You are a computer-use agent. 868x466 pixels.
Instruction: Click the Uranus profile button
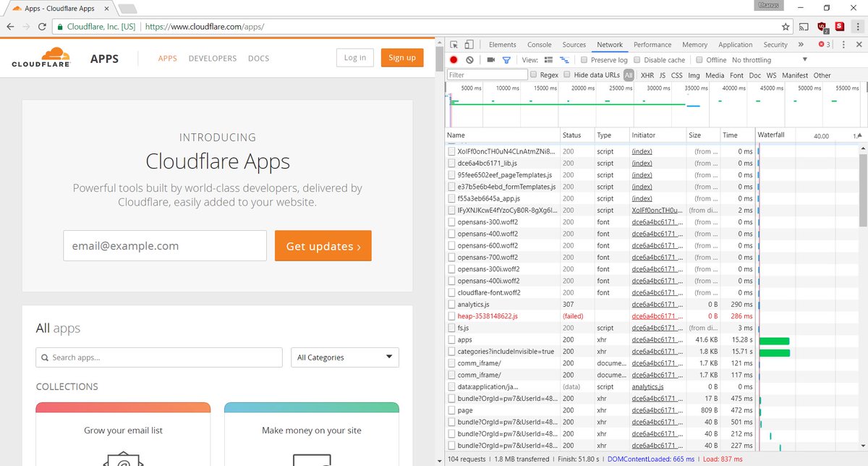coord(768,5)
